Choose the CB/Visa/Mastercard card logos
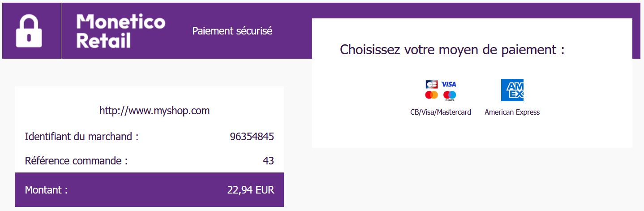 [441, 90]
